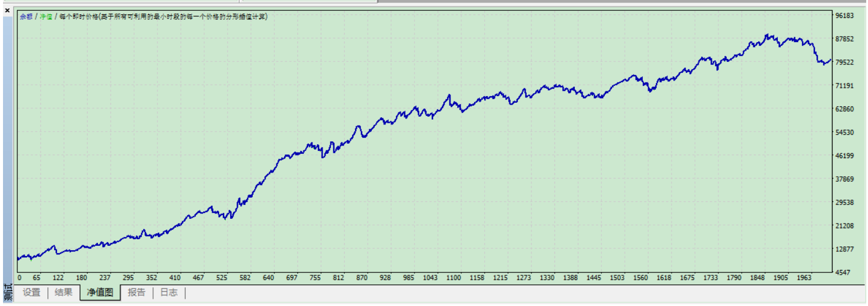The height and width of the screenshot is (306, 868).
Task: Click the x-axis label 1790
Action: pyautogui.click(x=733, y=278)
